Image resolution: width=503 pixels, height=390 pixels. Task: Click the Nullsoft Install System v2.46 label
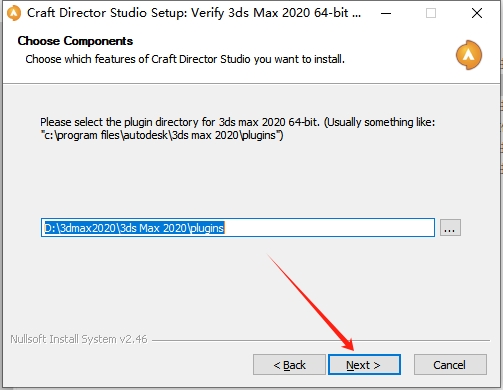pos(79,339)
